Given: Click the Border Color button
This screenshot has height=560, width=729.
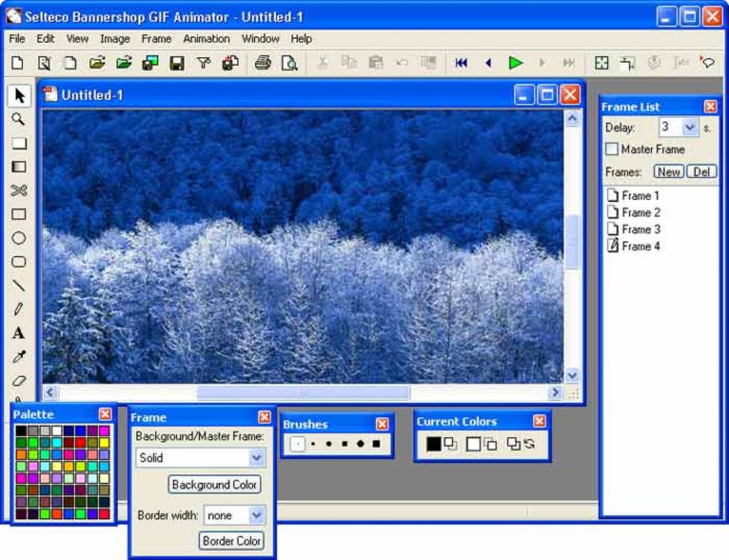Looking at the screenshot, I should coord(232,541).
